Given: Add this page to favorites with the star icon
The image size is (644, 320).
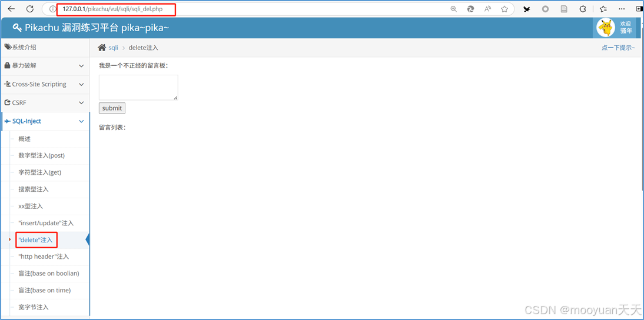Looking at the screenshot, I should pos(504,9).
